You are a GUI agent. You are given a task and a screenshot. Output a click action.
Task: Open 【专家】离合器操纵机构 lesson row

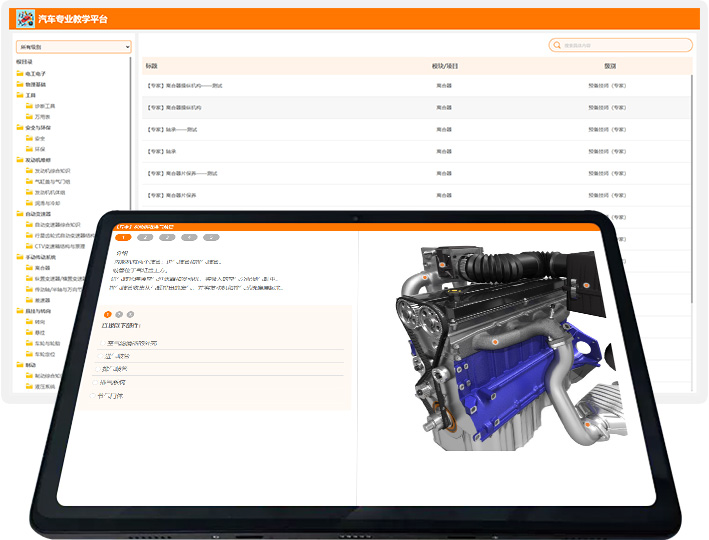coord(416,108)
